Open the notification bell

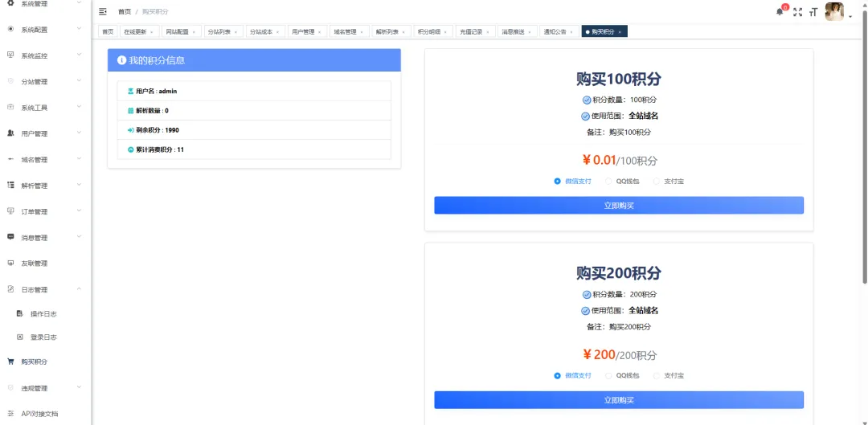(779, 12)
